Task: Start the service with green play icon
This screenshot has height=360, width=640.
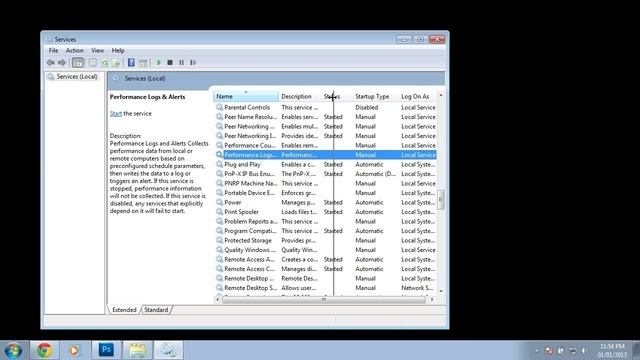Action: click(158, 62)
